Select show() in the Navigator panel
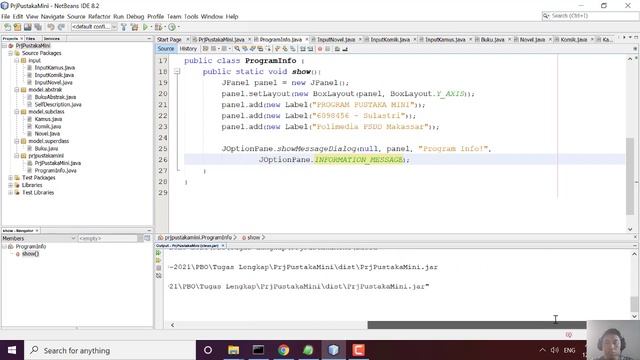The image size is (640, 360). (30, 254)
